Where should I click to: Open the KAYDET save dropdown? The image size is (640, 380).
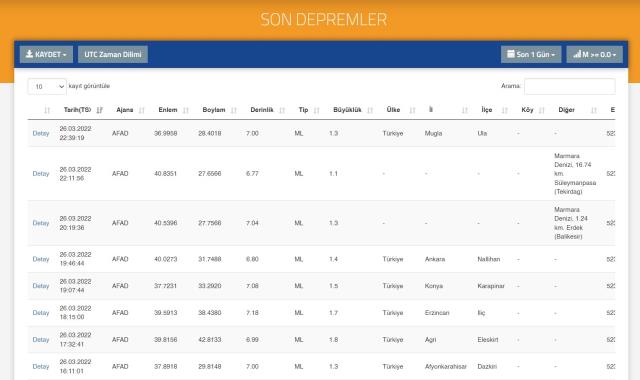[46, 54]
